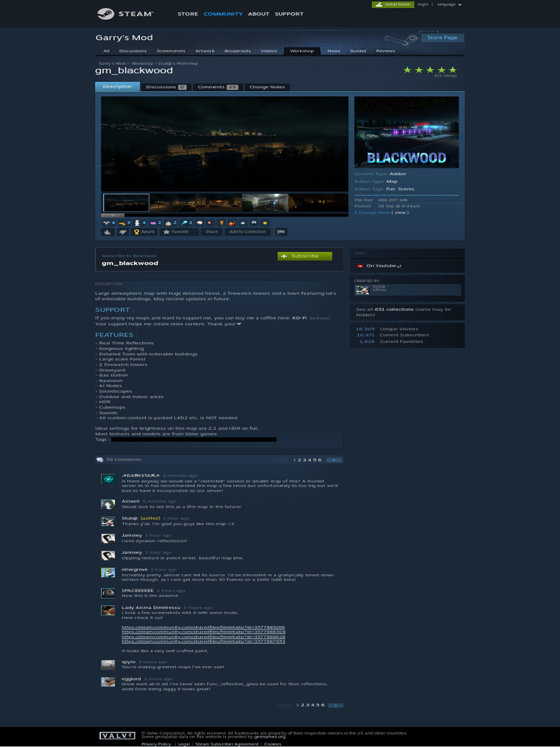Open the first shared file link ending 3577889166

pos(203,627)
